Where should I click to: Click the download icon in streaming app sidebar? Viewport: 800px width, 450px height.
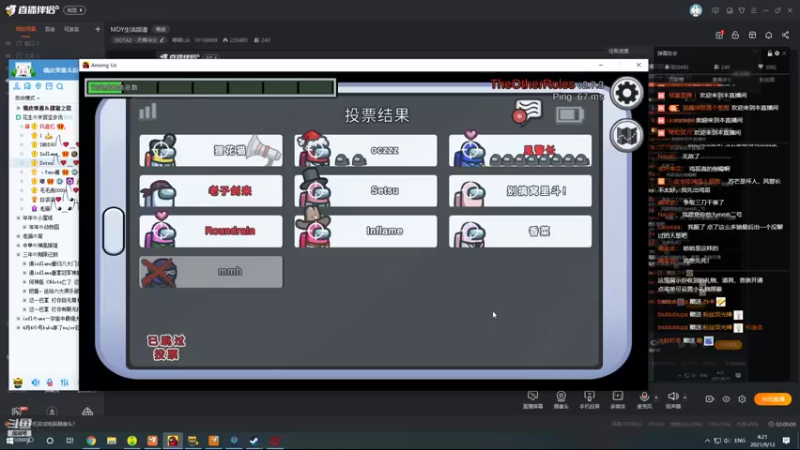tap(52, 411)
